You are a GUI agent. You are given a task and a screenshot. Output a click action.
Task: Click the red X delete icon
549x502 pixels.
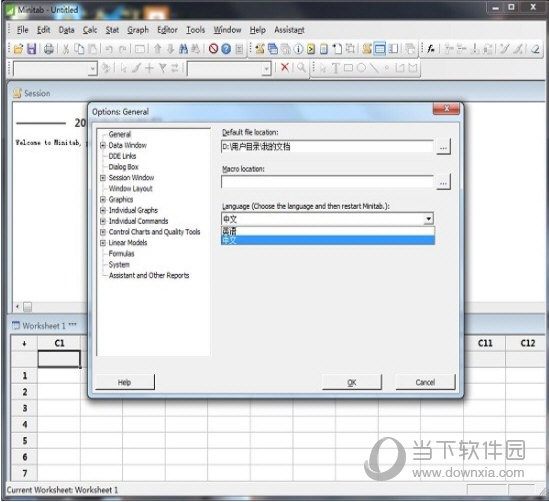pyautogui.click(x=285, y=67)
